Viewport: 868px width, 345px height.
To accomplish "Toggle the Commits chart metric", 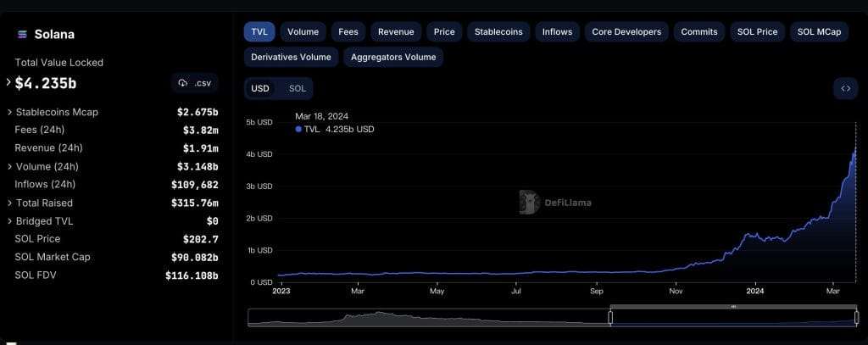I will tap(699, 32).
